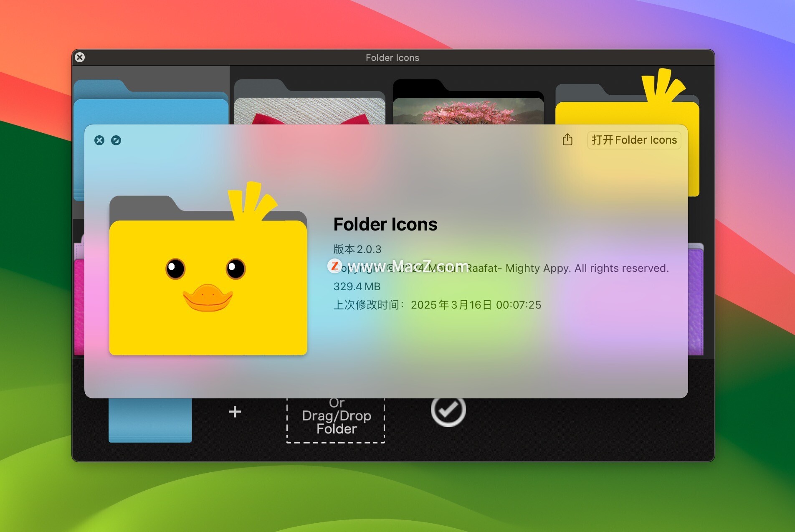Click the Folder Icons window title bar text

392,58
